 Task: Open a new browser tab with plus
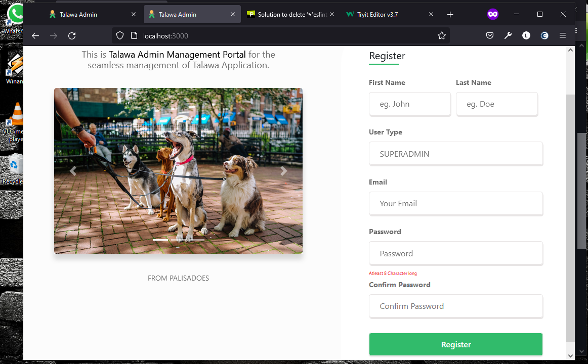pos(450,14)
